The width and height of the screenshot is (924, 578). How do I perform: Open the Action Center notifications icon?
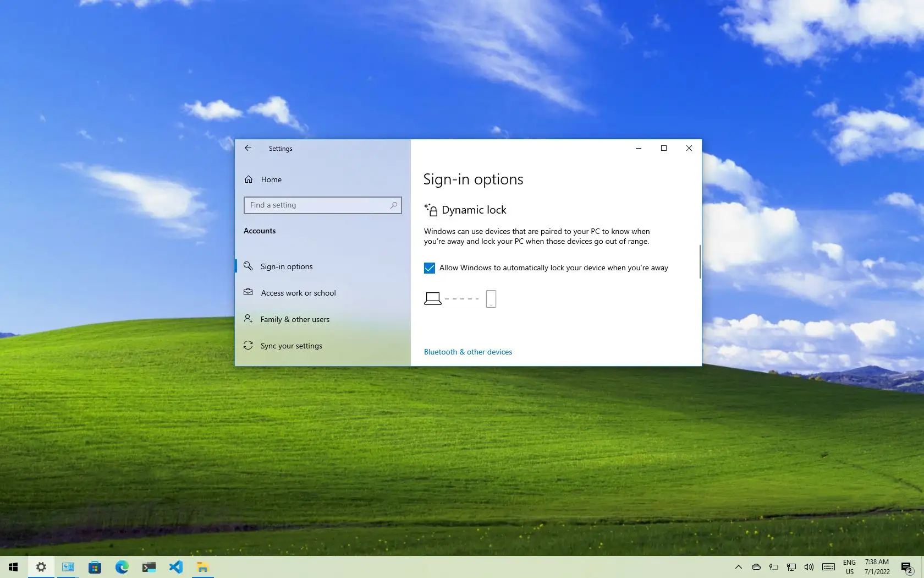907,567
